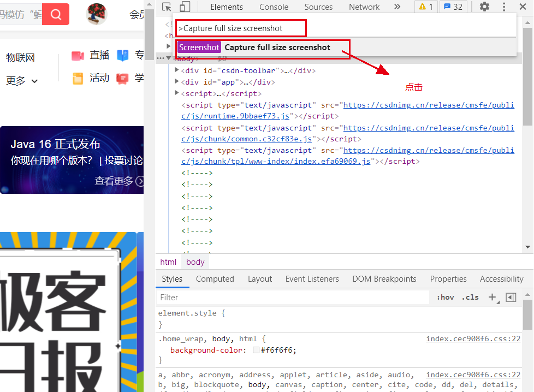Click the red search button on the page

click(x=56, y=14)
